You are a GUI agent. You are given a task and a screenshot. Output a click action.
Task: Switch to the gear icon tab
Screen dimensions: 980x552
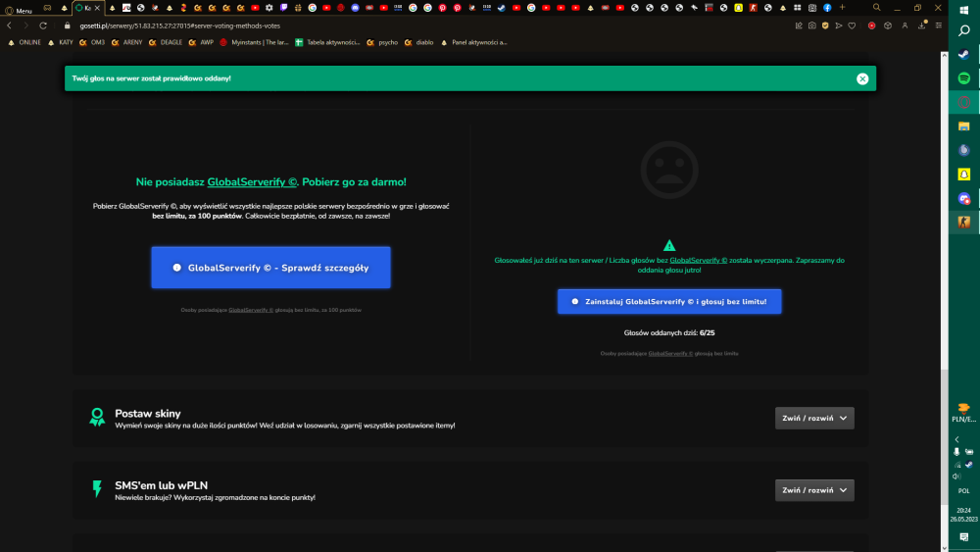tap(269, 8)
